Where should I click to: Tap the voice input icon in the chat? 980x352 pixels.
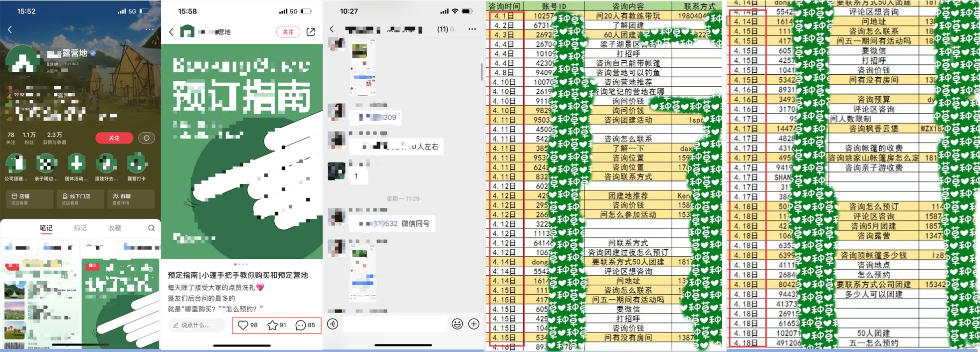coord(333,324)
